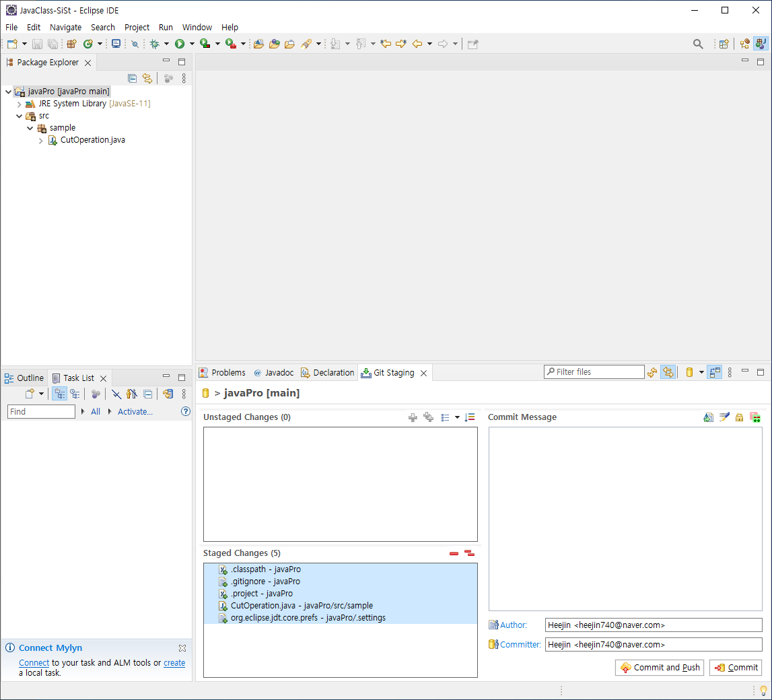This screenshot has height=700, width=772.
Task: Open repository selector dropdown in Git Staging
Action: click(701, 373)
